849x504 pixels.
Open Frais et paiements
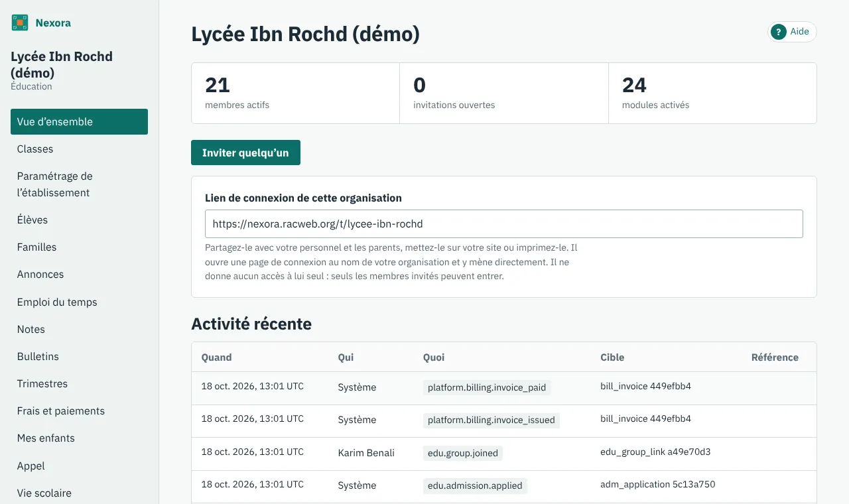tap(79, 410)
